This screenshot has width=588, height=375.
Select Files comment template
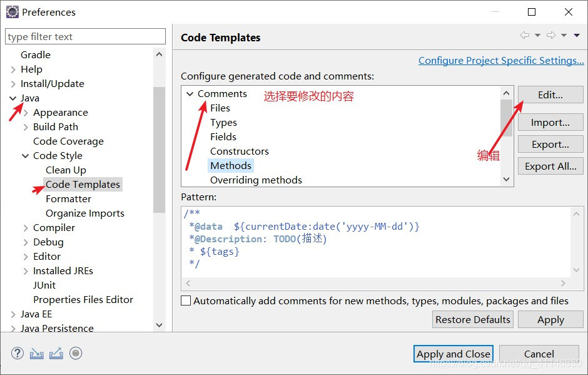point(220,108)
